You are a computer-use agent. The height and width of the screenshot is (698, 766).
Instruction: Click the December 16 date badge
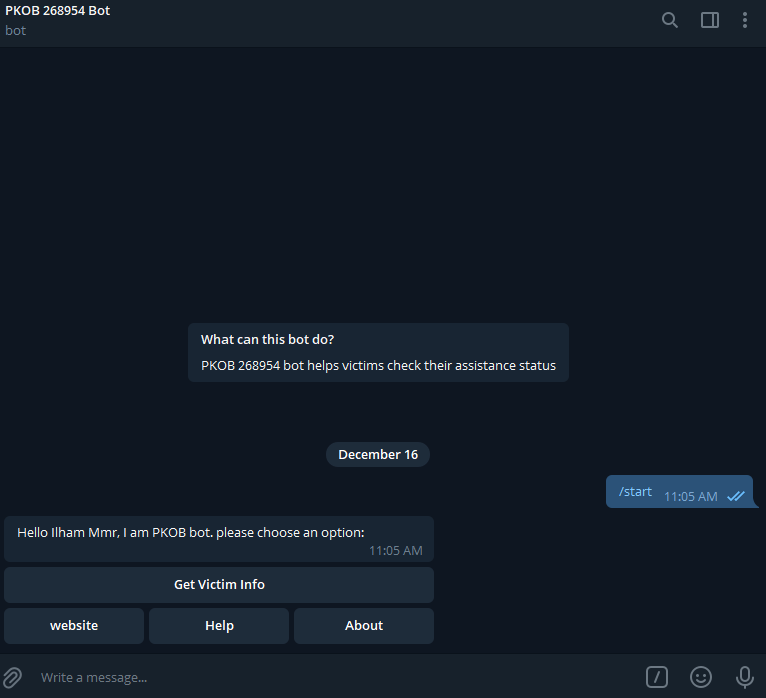(x=378, y=455)
